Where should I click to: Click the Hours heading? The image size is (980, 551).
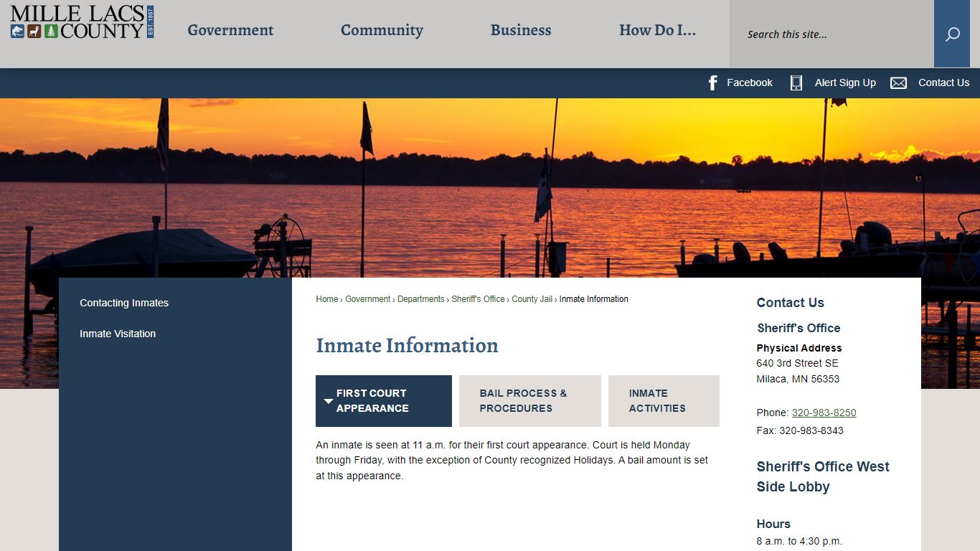(x=773, y=524)
